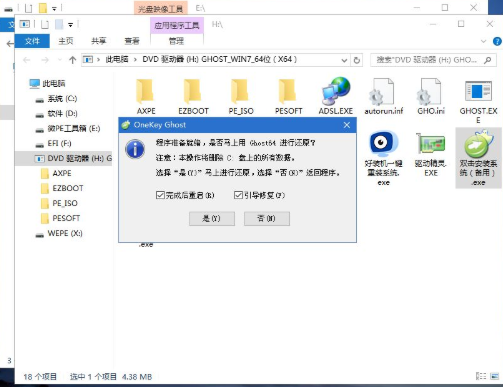Open the EZBOOT folder icon in file list
This screenshot has width=503, height=387.
[193, 91]
